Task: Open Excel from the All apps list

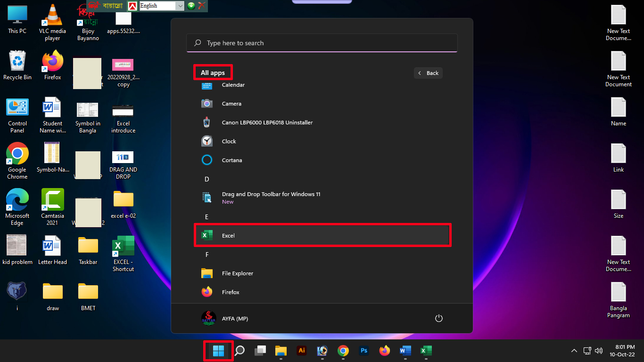Action: coord(322,235)
